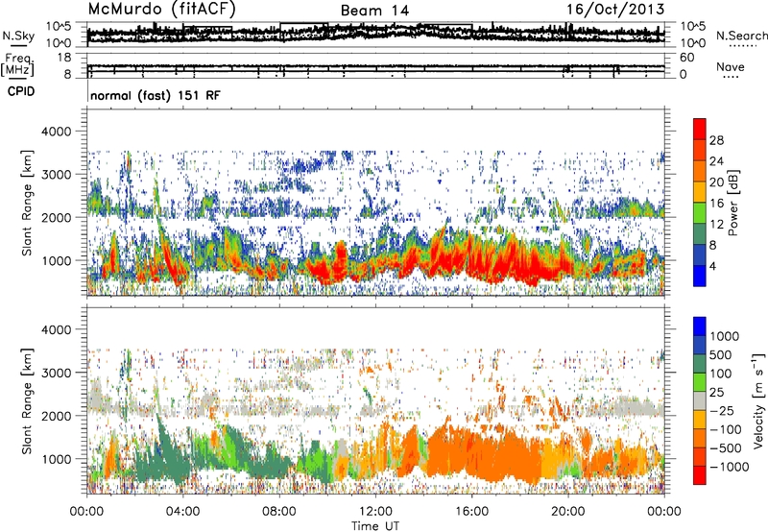Viewport: 768px width, 532px height.
Task: Click the '20:00' time axis label
Action: [x=567, y=512]
